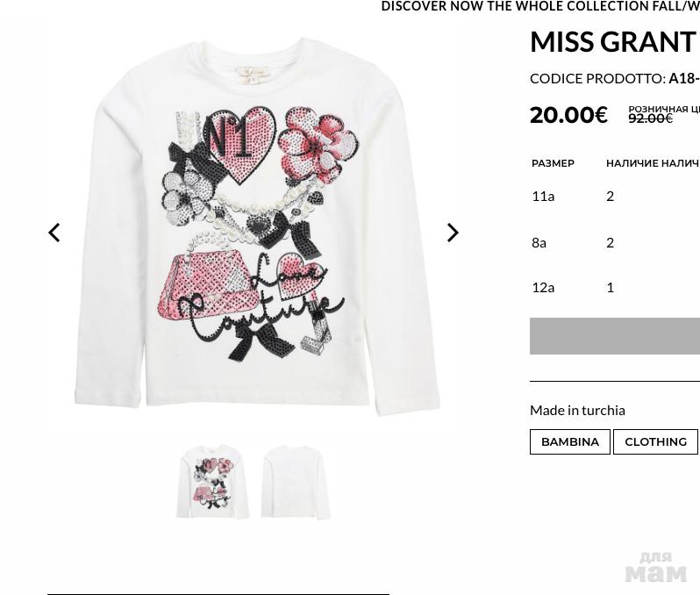Screen dimensions: 700x595
Task: Click the crossed-out 92.00€ retail price
Action: pos(651,118)
